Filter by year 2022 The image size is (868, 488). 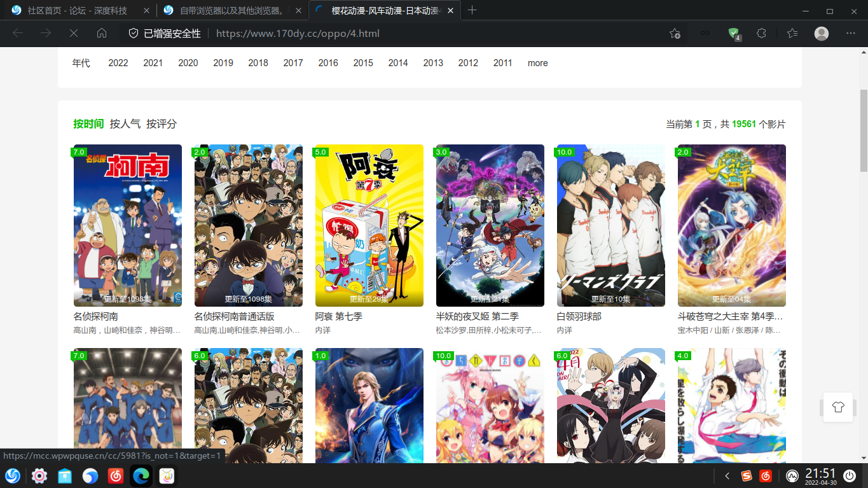pyautogui.click(x=118, y=63)
